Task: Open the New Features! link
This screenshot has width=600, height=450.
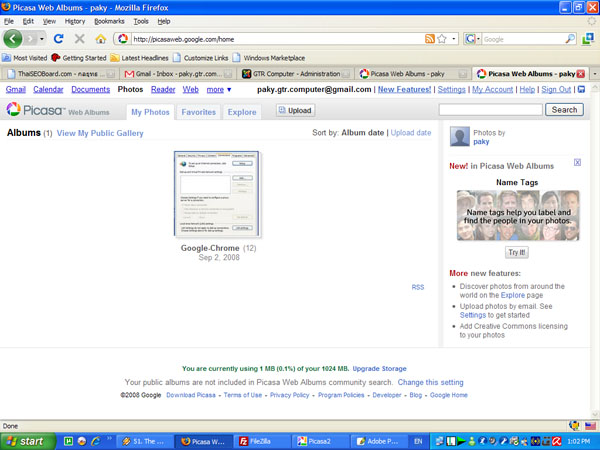Action: (x=404, y=90)
